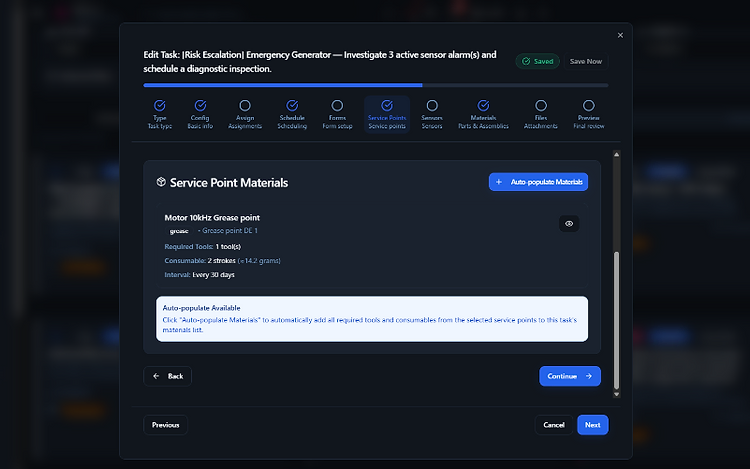Jump to the Final review step label
Image resolution: width=750 pixels, height=469 pixels.
coord(589,126)
